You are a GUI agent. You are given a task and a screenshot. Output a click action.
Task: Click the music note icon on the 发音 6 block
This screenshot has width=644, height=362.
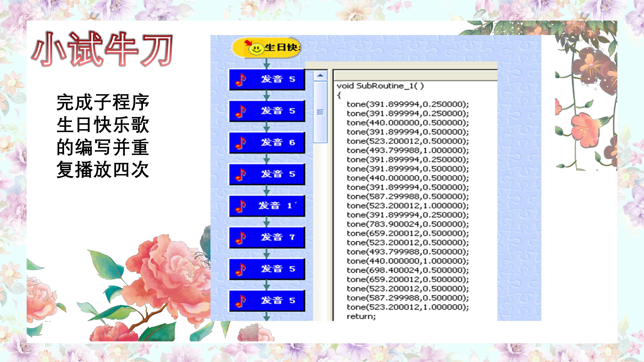tap(240, 143)
